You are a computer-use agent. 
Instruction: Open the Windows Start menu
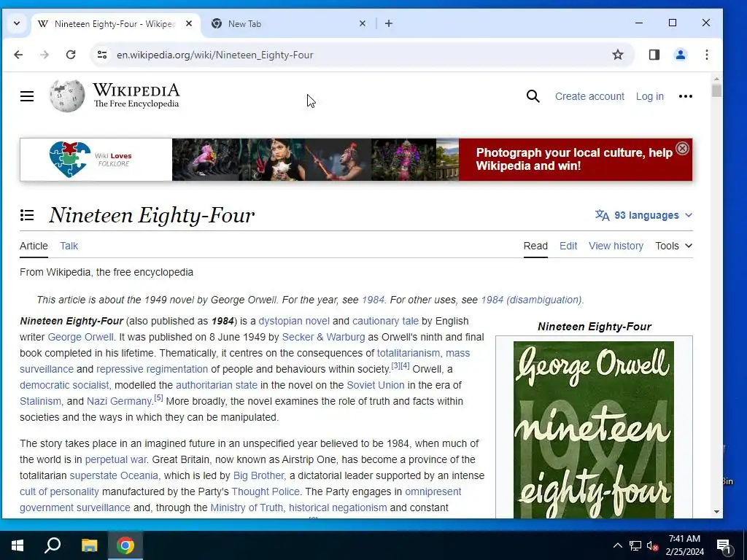tap(18, 545)
